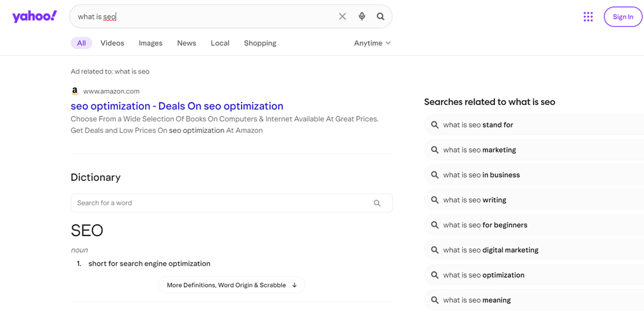The height and width of the screenshot is (314, 644).
Task: Click 'Searches related to what is seo' heading
Action: (x=489, y=102)
